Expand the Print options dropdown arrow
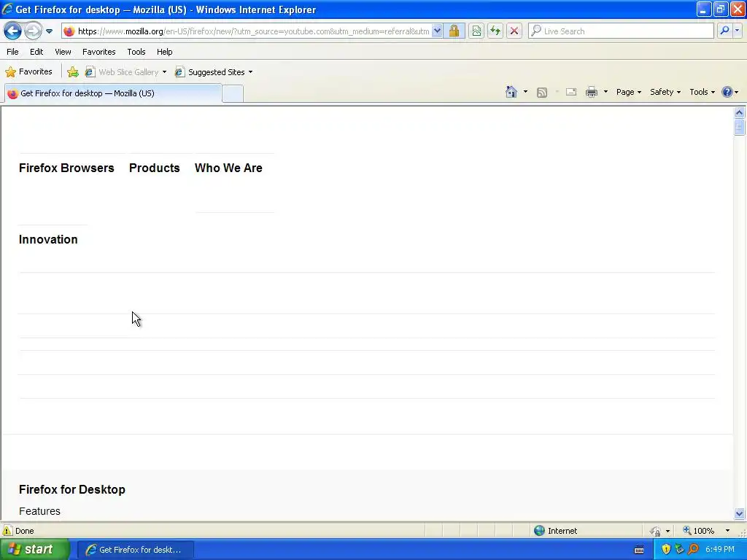This screenshot has height=560, width=747. [x=605, y=92]
